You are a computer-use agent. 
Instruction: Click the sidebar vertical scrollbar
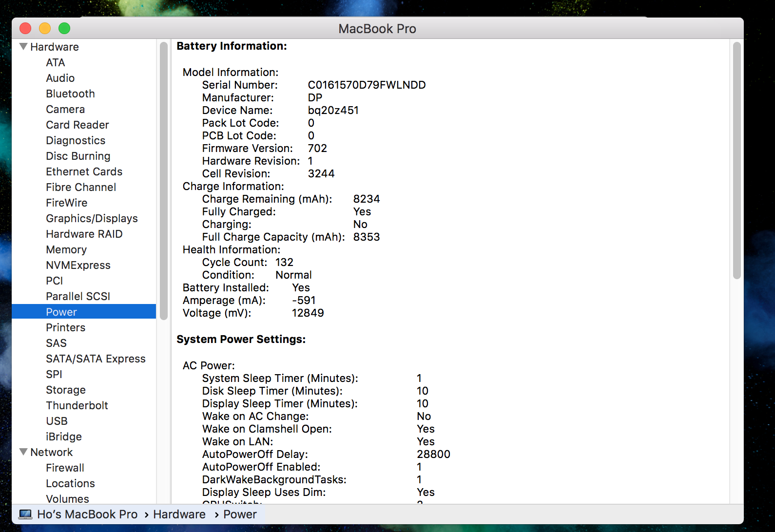coord(164,181)
